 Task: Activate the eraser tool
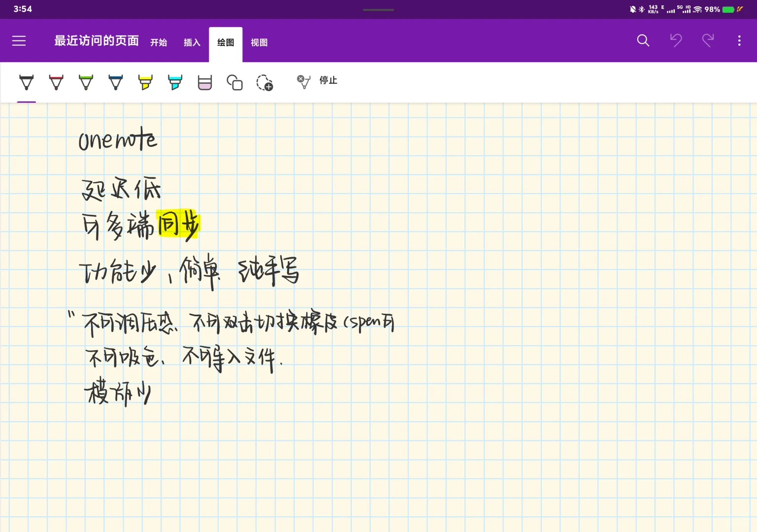click(205, 82)
